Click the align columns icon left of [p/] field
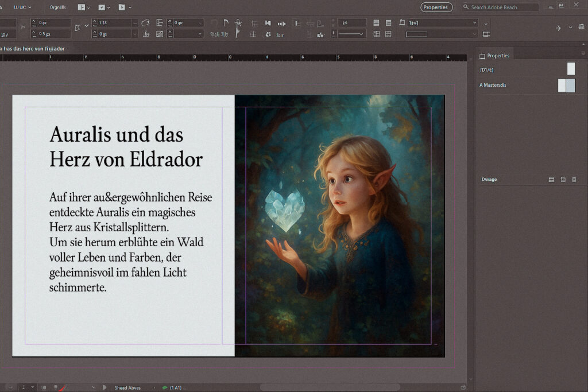This screenshot has width=588, height=392. coord(389,23)
